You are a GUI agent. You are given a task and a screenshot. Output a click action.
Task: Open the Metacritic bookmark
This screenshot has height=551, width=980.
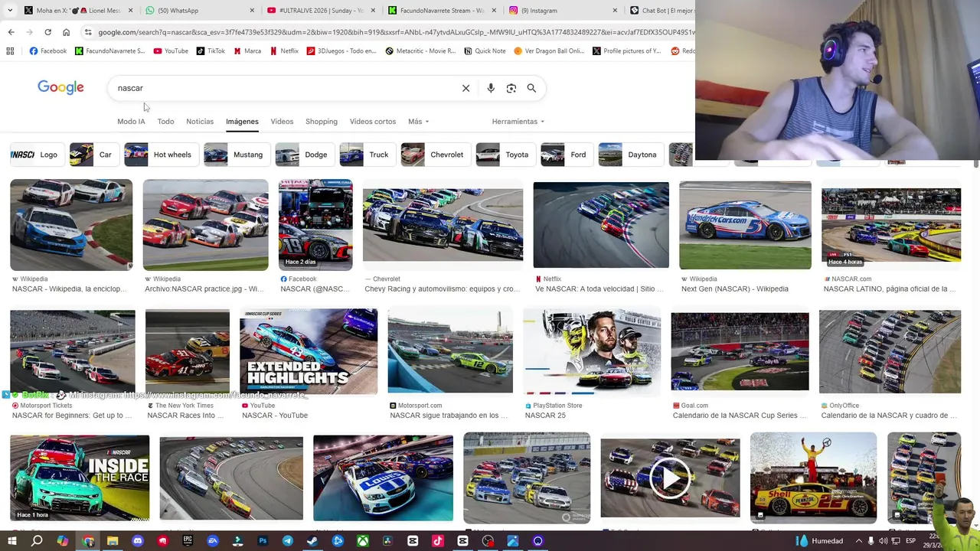pyautogui.click(x=420, y=51)
